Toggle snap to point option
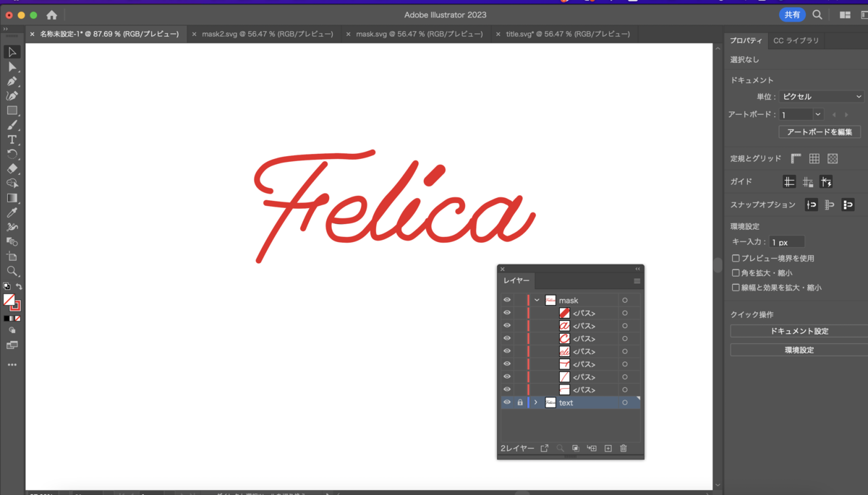 tap(812, 205)
